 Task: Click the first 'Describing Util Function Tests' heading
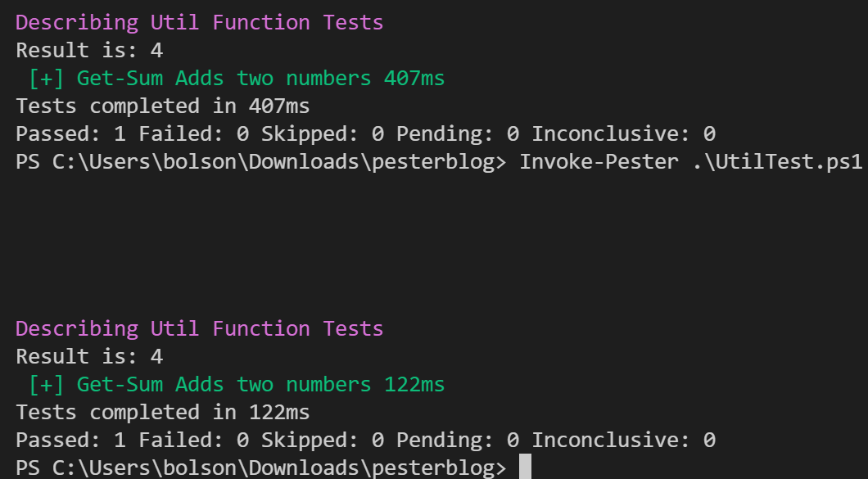[199, 23]
